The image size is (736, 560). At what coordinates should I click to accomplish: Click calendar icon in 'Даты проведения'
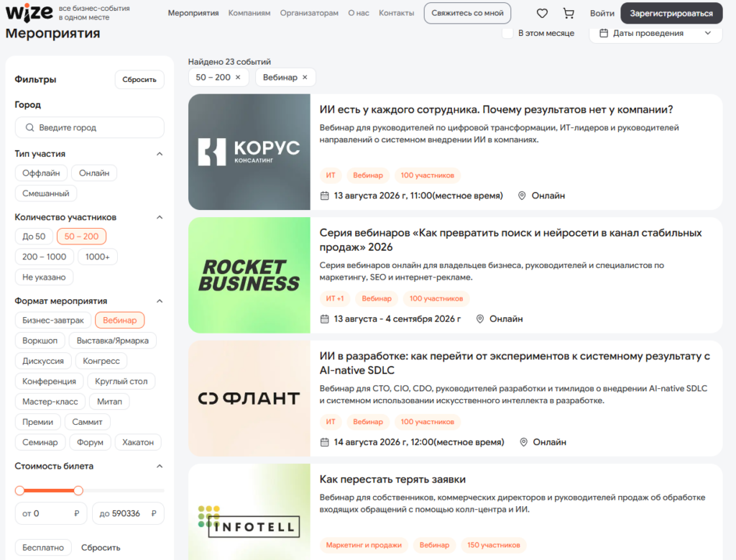[604, 33]
